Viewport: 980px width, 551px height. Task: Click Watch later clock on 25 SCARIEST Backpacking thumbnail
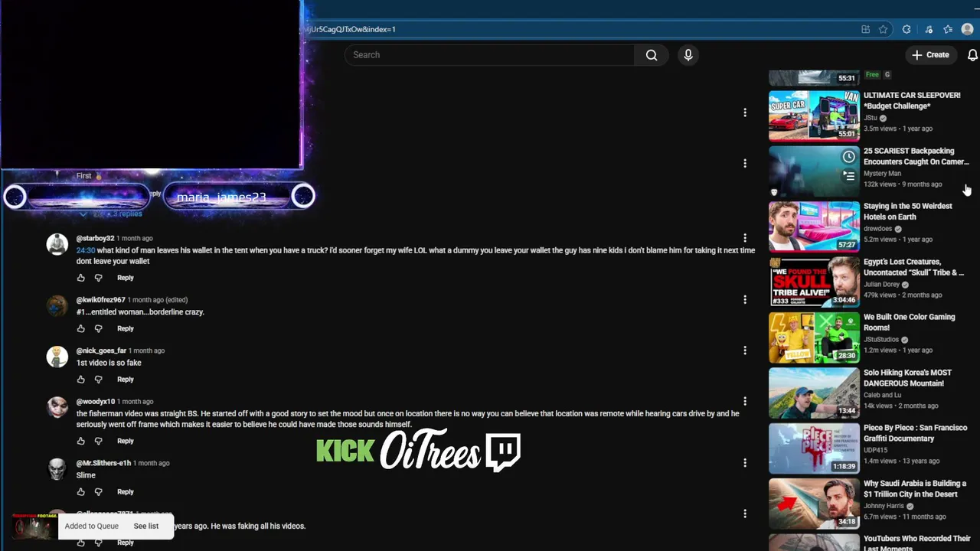pyautogui.click(x=848, y=157)
